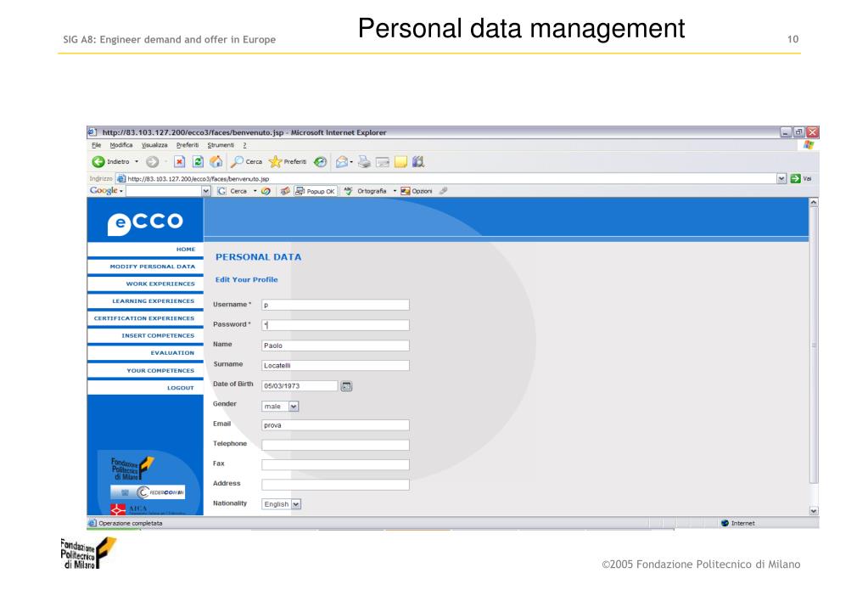The height and width of the screenshot is (601, 868).
Task: Click the Google toolbar logo
Action: (104, 190)
